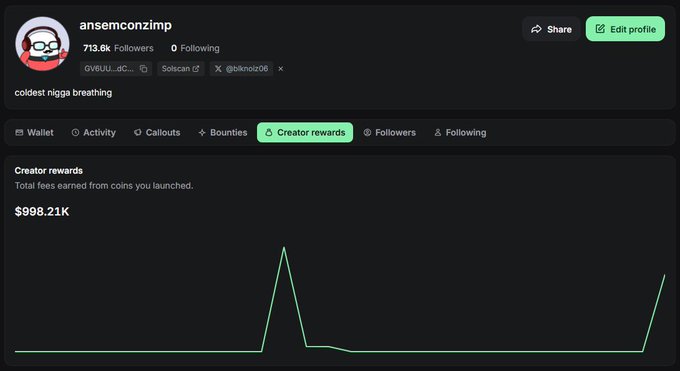Select the Creator rewards tab
This screenshot has width=680, height=371.
coord(305,132)
